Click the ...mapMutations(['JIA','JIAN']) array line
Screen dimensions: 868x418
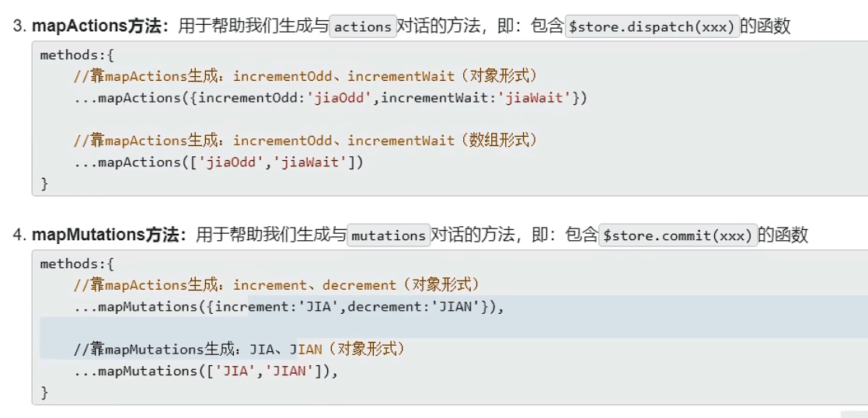tap(206, 371)
